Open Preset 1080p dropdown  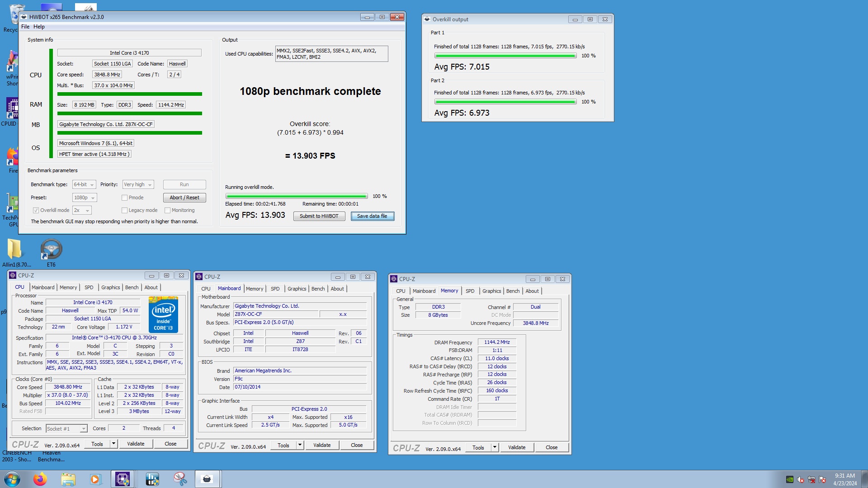tap(85, 197)
